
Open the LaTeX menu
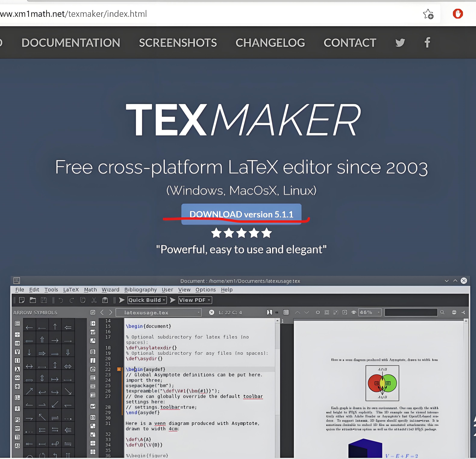[71, 290]
